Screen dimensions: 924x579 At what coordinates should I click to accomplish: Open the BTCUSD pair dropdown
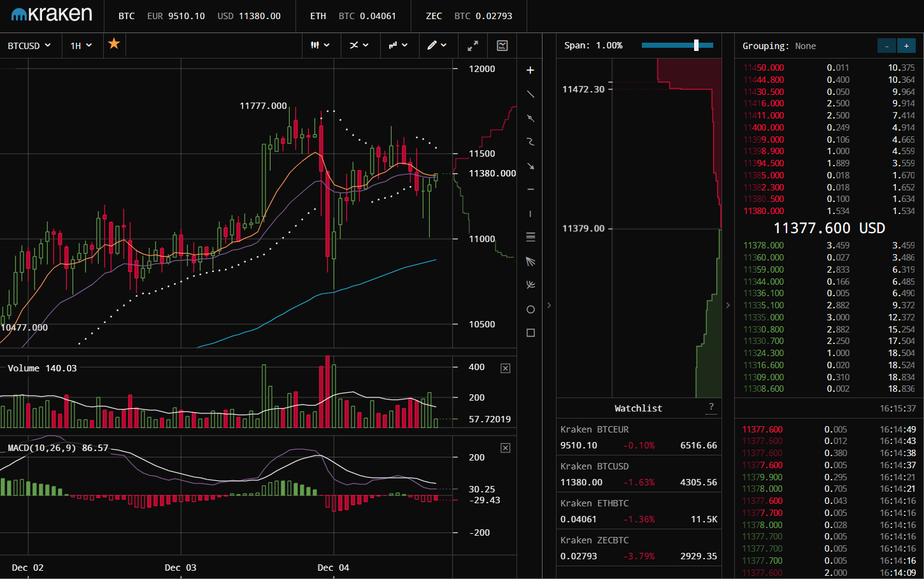pos(29,46)
